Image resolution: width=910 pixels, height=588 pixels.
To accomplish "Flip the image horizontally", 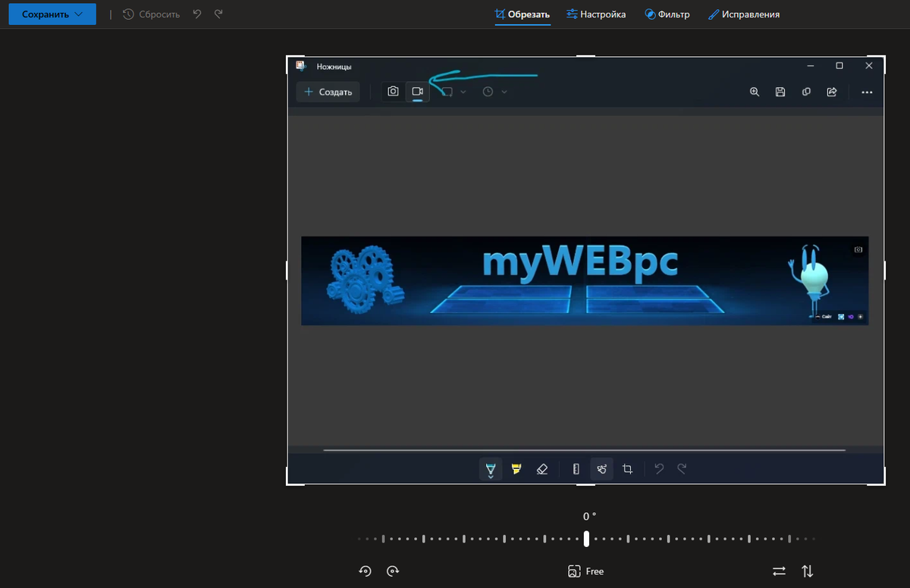I will tap(779, 571).
